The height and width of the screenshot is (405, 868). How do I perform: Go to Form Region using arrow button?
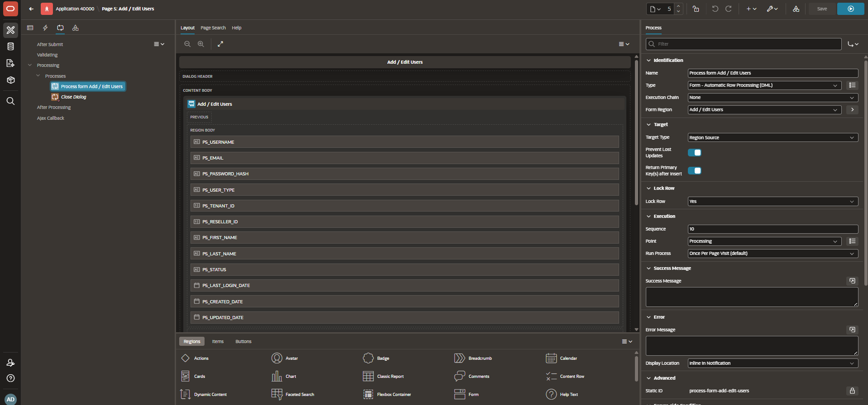(x=852, y=109)
